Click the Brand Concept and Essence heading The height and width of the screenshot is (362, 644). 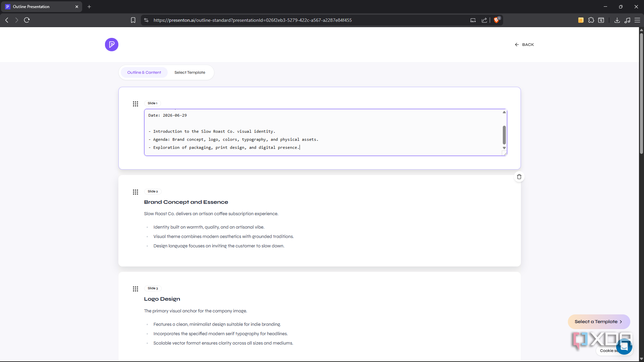tap(186, 202)
